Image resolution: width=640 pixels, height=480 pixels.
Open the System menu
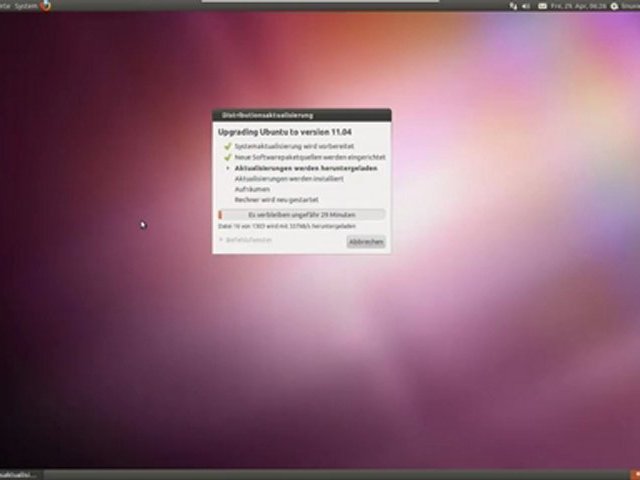coord(25,5)
